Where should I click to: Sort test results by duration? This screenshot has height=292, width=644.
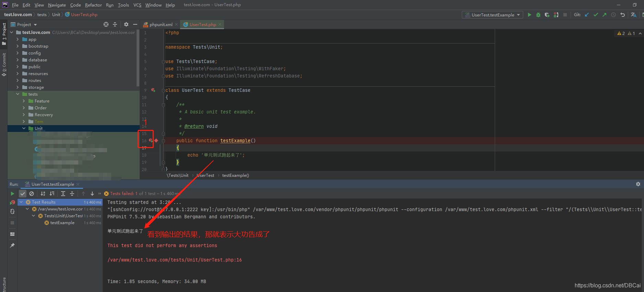[52, 194]
